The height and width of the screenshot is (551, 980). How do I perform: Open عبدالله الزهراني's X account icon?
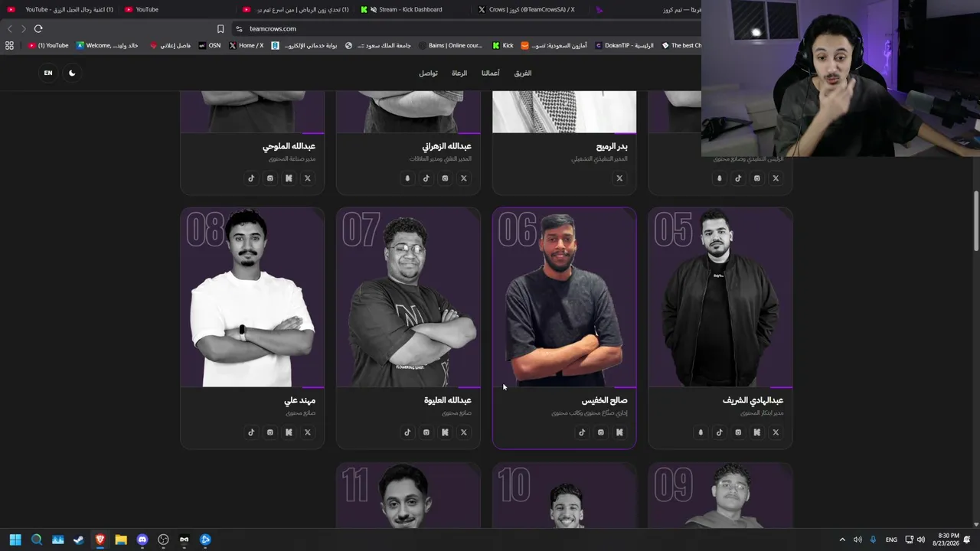(x=463, y=178)
